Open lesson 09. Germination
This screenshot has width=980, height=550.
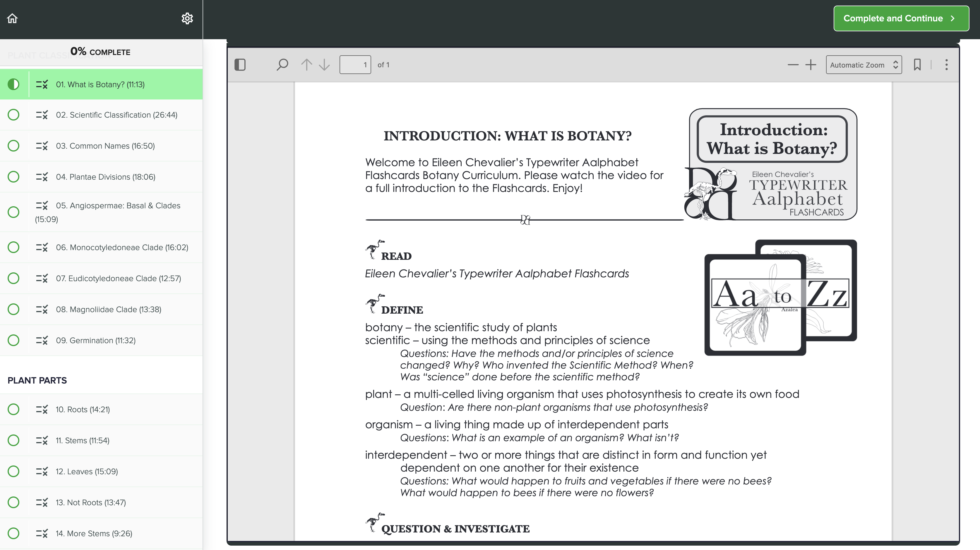(x=101, y=340)
